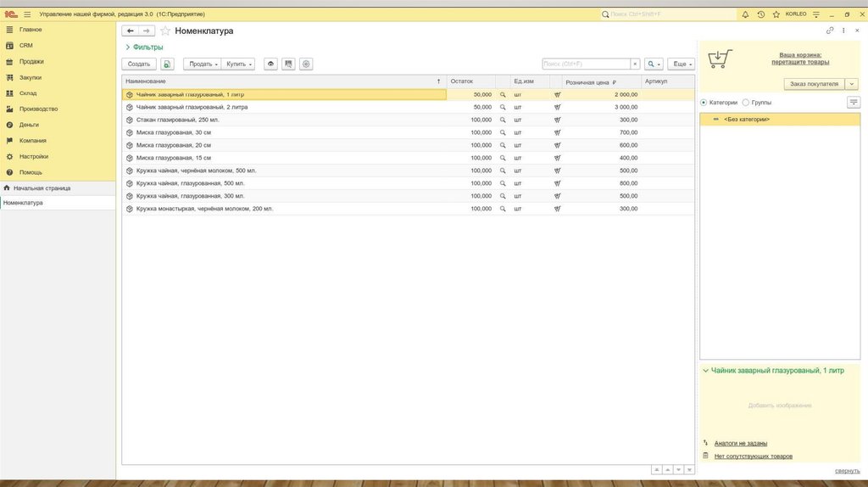Open favorites star in title bar
This screenshot has width=868, height=487.
(x=776, y=14)
